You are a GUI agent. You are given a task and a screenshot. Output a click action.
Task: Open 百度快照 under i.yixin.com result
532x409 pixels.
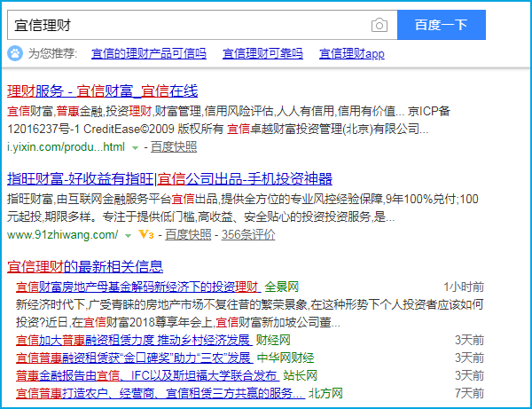(x=174, y=147)
